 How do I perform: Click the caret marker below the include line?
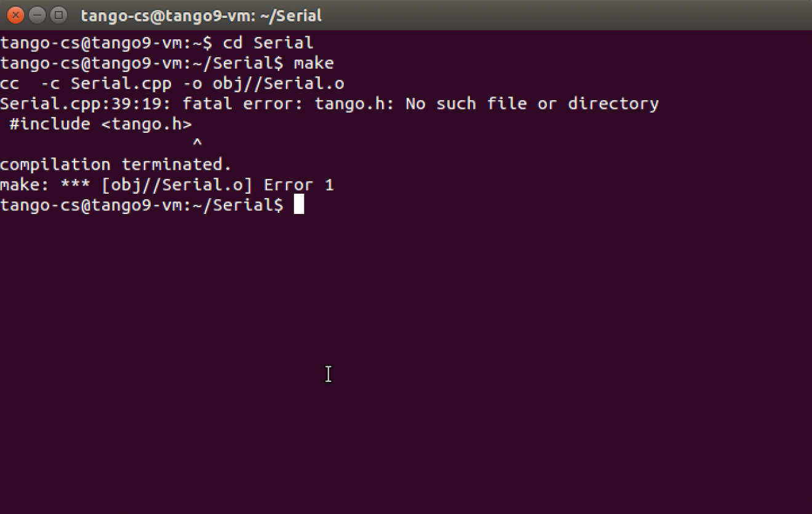coord(197,143)
